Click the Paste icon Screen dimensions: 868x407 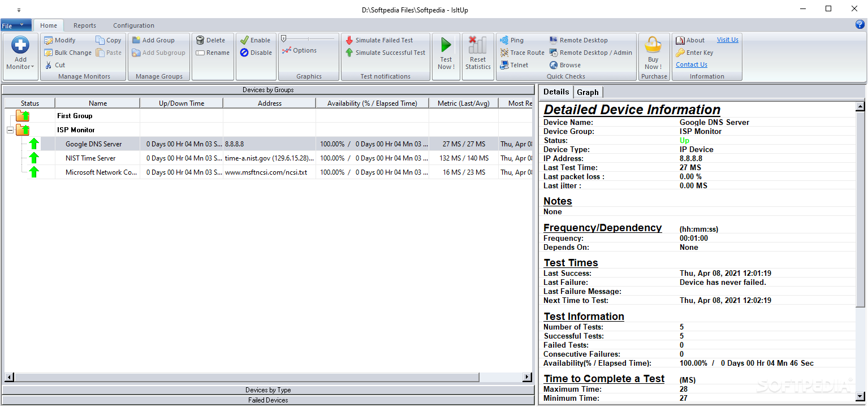coord(100,53)
